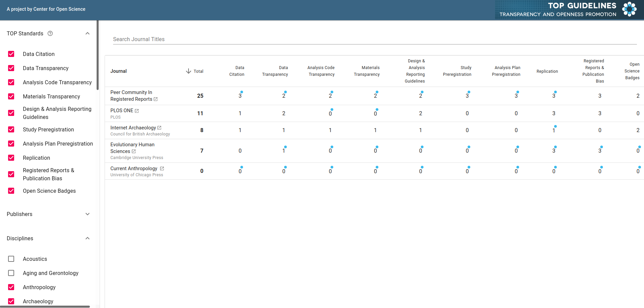Sort by Analysis Code Transparency column header
Viewport: 644px width, 308px height.
(321, 71)
